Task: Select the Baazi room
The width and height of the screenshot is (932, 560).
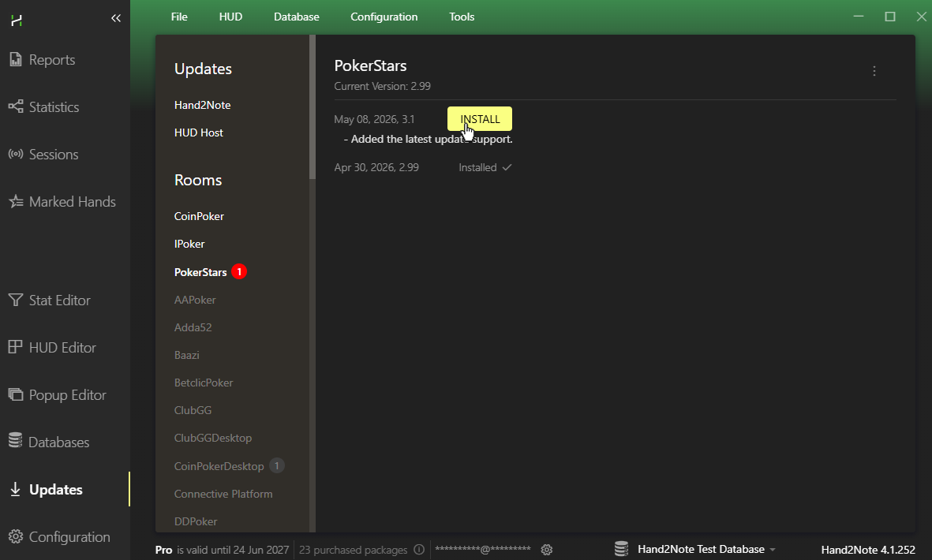Action: tap(187, 355)
